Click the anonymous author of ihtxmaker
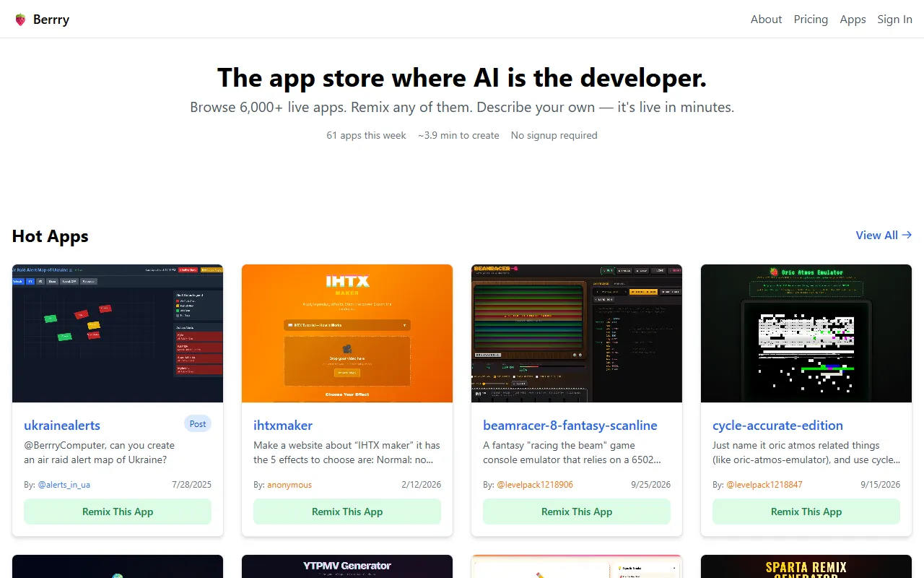 click(289, 485)
